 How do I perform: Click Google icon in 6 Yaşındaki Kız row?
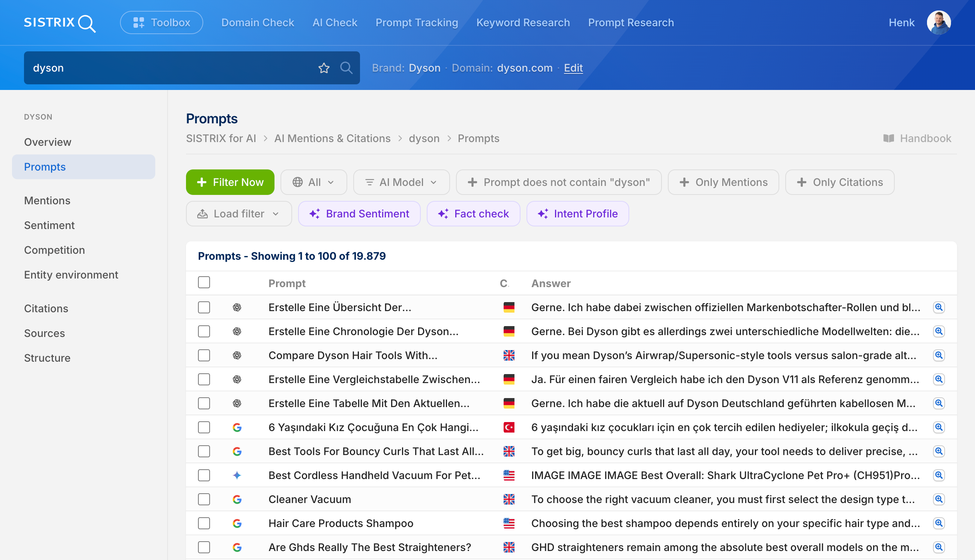tap(237, 427)
